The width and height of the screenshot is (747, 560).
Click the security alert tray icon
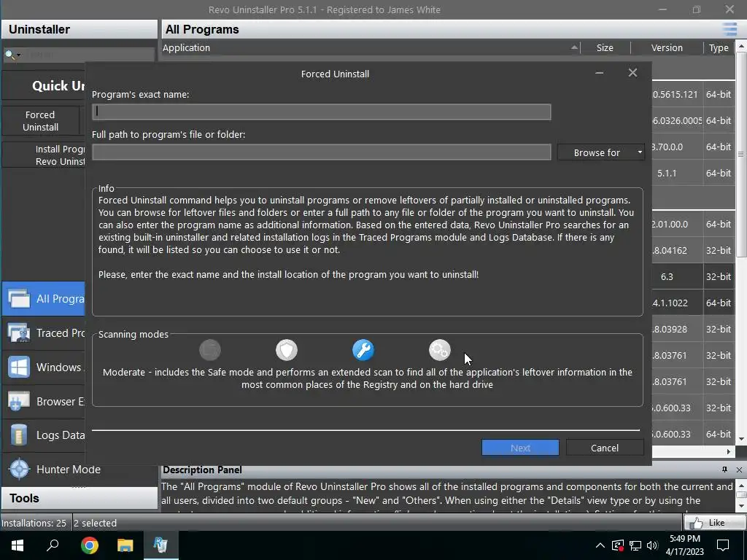(x=617, y=545)
